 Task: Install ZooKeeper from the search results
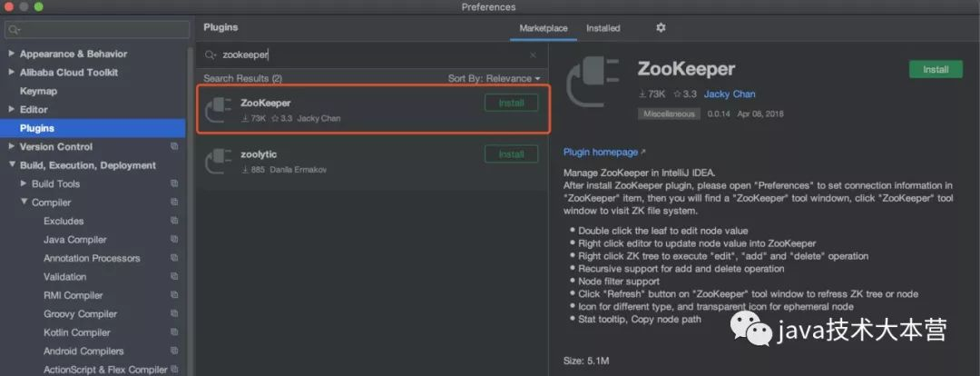511,103
